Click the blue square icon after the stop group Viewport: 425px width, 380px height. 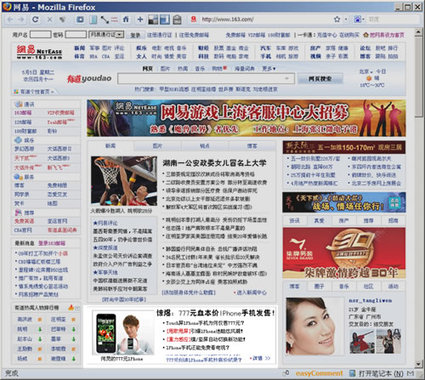click(80, 20)
